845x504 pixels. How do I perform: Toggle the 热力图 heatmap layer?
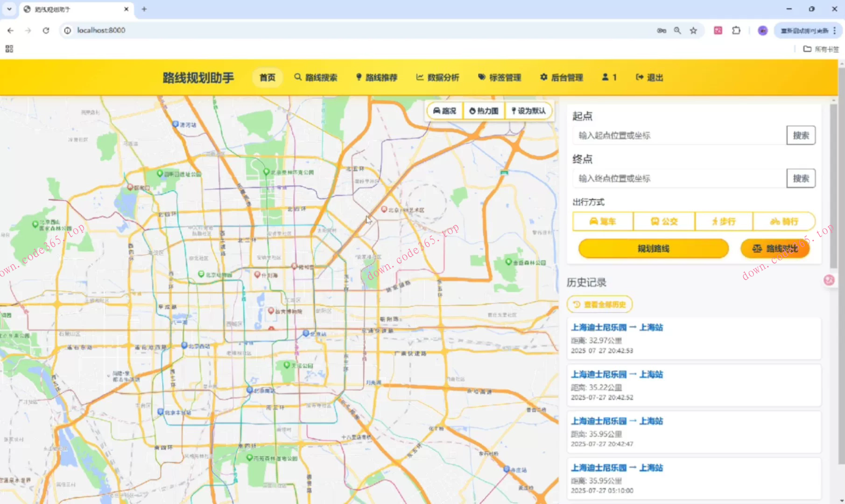click(x=484, y=111)
